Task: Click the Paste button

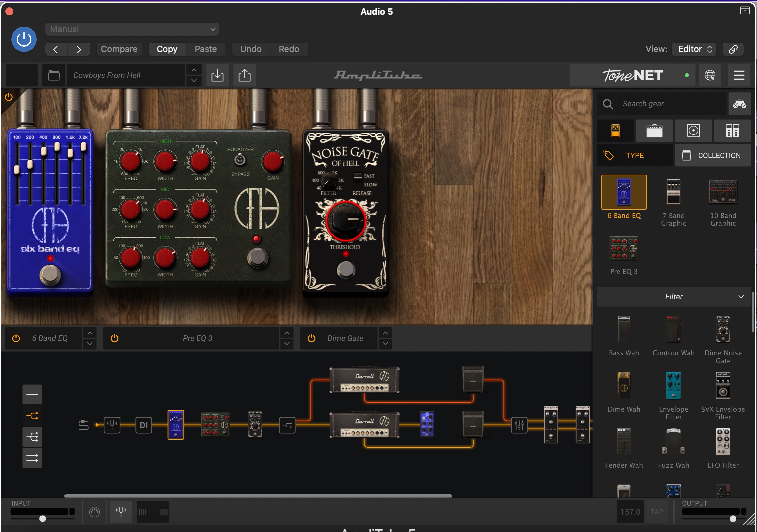Action: click(206, 49)
